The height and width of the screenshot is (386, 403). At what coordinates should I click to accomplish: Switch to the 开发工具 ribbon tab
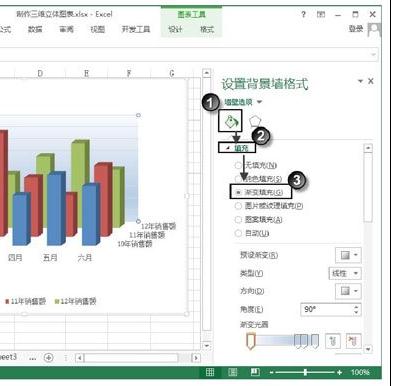pyautogui.click(x=136, y=29)
